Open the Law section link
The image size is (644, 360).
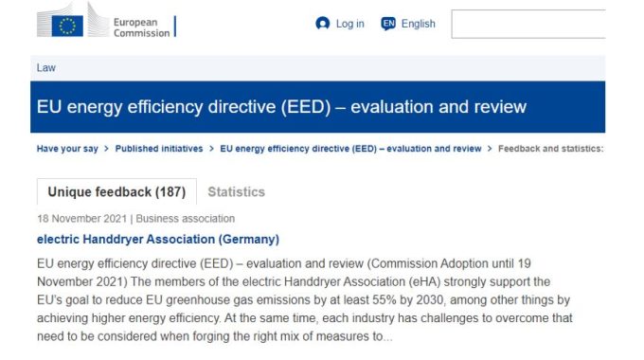(x=46, y=68)
